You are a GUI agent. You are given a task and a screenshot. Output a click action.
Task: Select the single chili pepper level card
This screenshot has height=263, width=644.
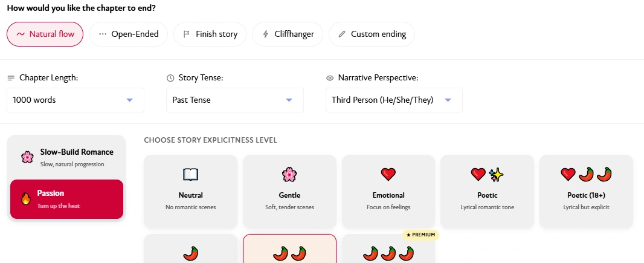190,248
